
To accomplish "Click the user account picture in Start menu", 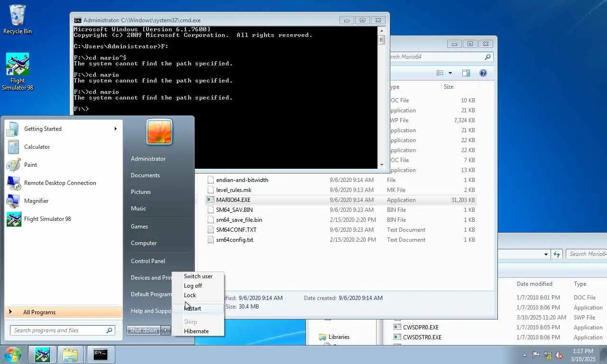I will 159,132.
